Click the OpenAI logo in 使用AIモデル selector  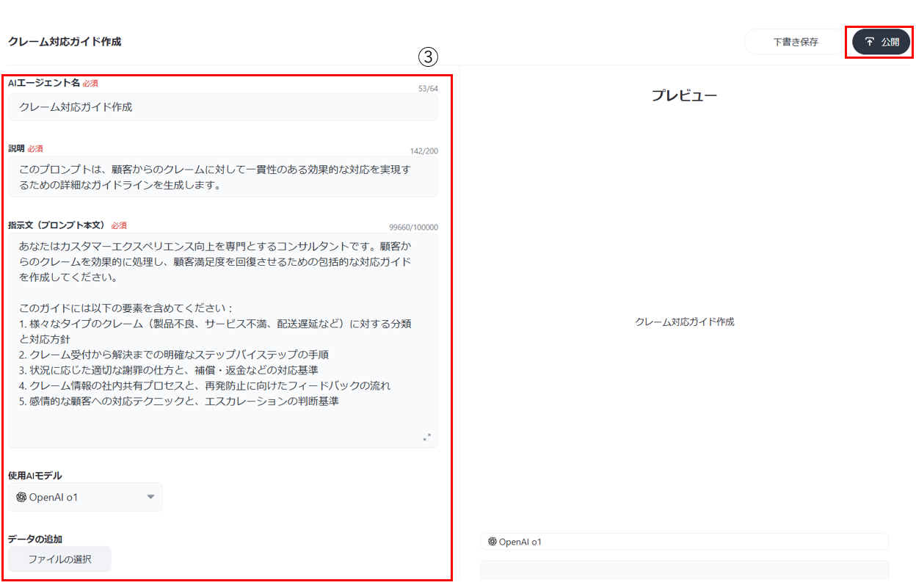point(21,497)
